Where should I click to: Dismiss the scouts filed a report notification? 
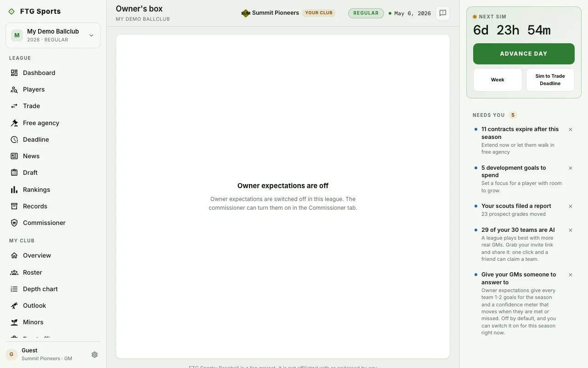571,207
